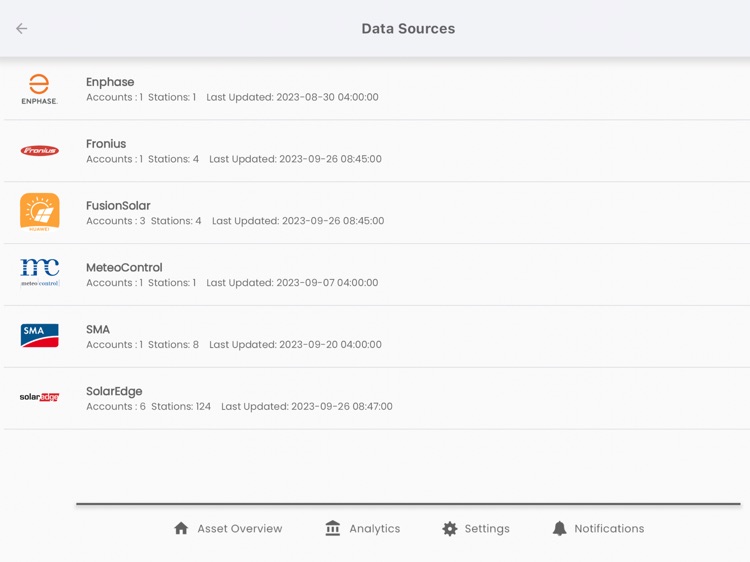This screenshot has width=750, height=562.
Task: Click the Fronius logo icon
Action: (40, 151)
